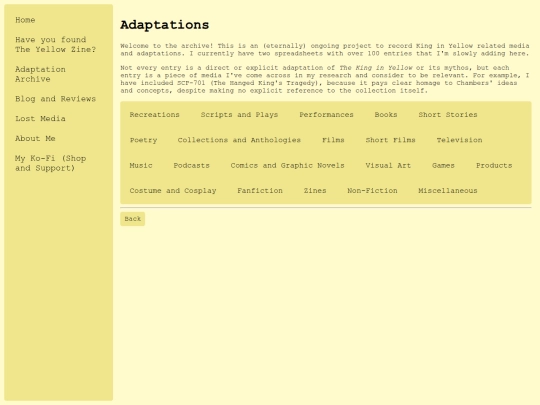The height and width of the screenshot is (405, 540).
Task: Visit Blog and Reviews
Action: pyautogui.click(x=55, y=99)
